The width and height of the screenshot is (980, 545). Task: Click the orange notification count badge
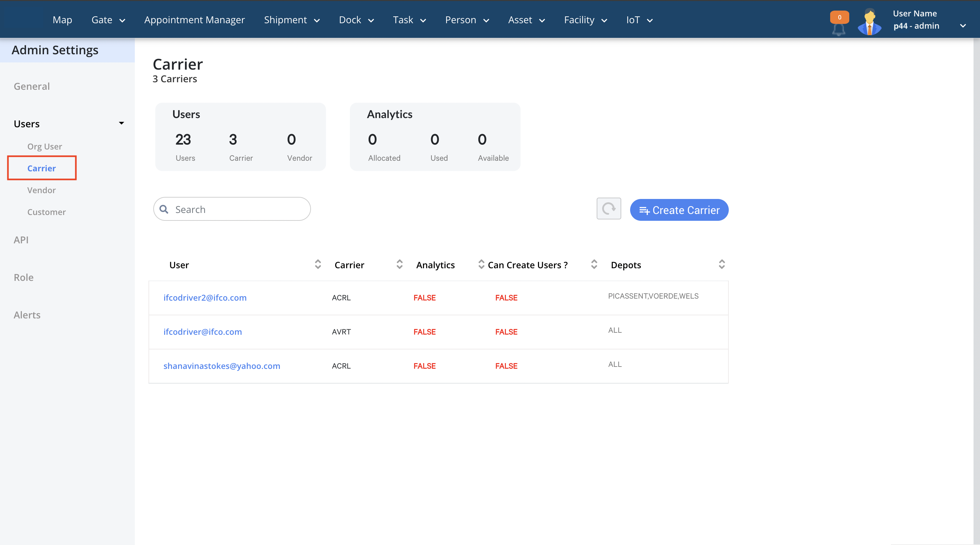(x=840, y=17)
